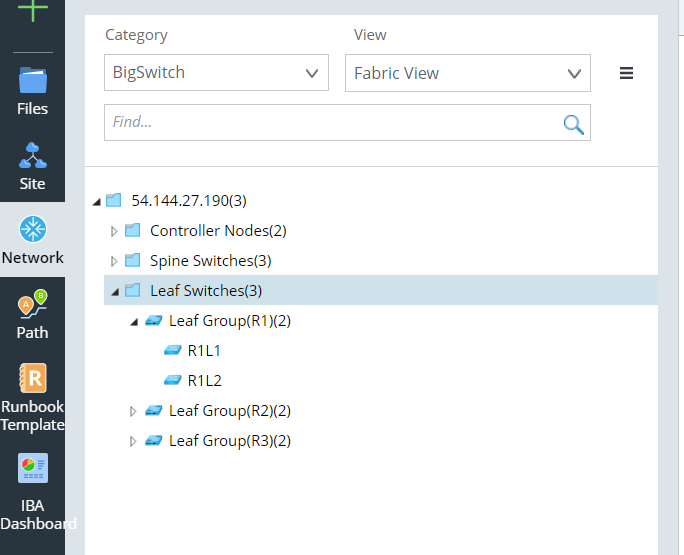Select the Leaf Group(R3) item
This screenshot has height=555, width=684.
(x=229, y=441)
